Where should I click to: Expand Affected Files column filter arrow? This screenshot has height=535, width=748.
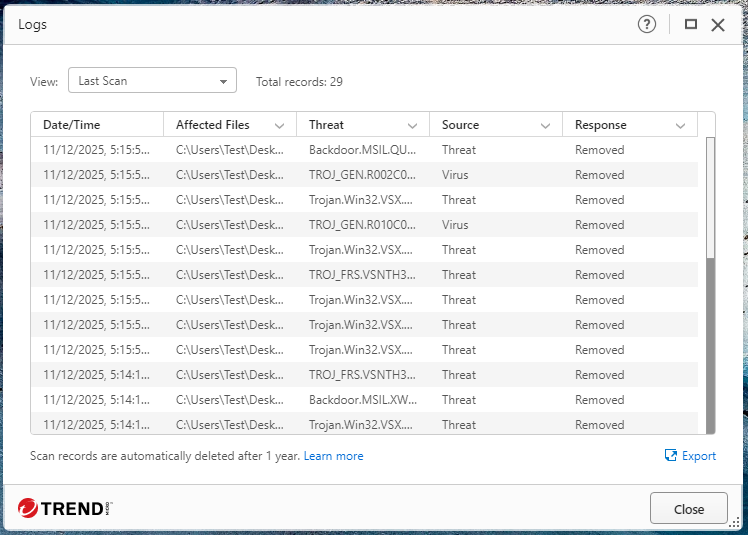pyautogui.click(x=280, y=126)
